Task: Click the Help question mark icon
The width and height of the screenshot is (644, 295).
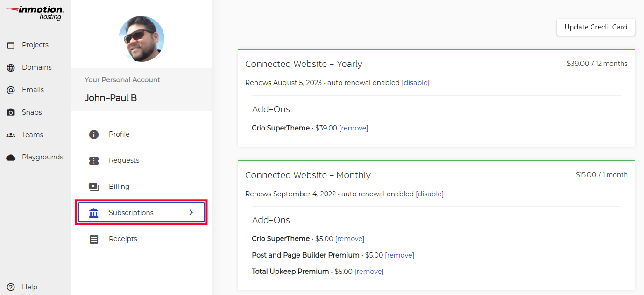Action: [x=11, y=287]
